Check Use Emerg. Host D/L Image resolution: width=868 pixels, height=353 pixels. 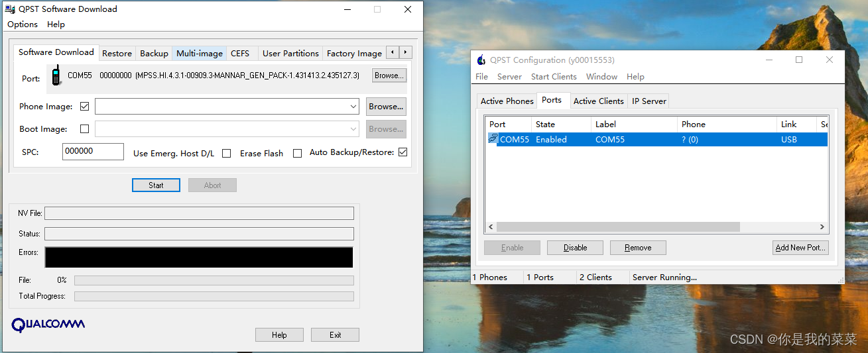[x=226, y=153]
